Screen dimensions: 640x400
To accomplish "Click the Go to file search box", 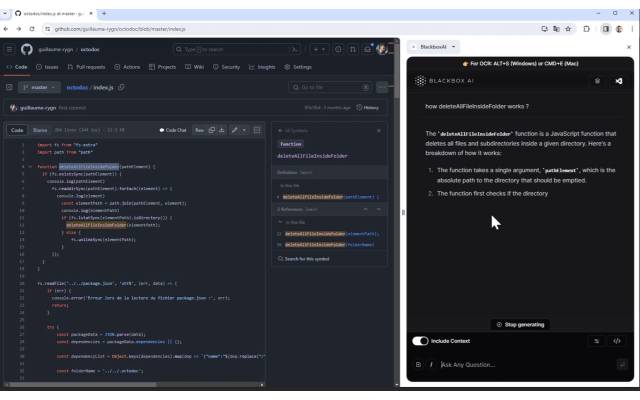I will click(x=331, y=87).
